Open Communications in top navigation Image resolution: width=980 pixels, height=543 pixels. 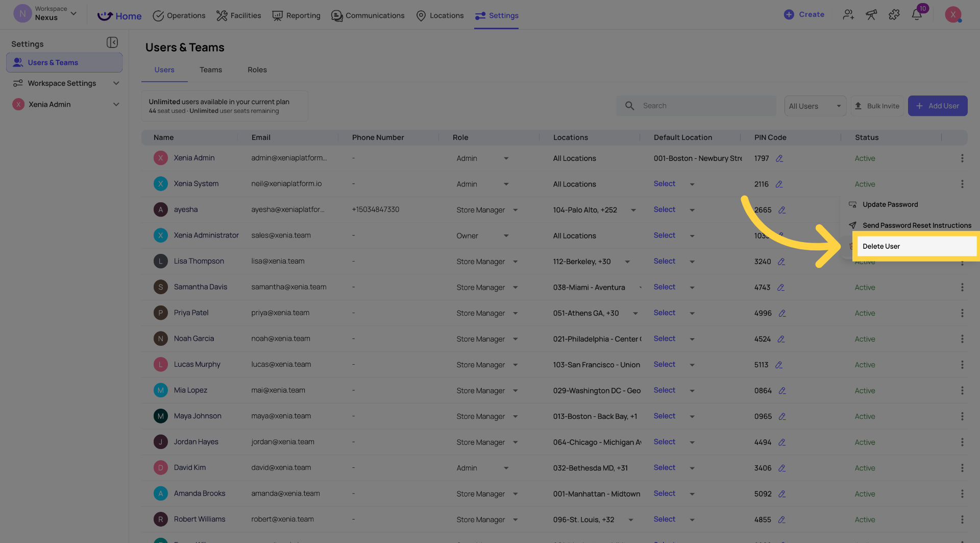367,15
